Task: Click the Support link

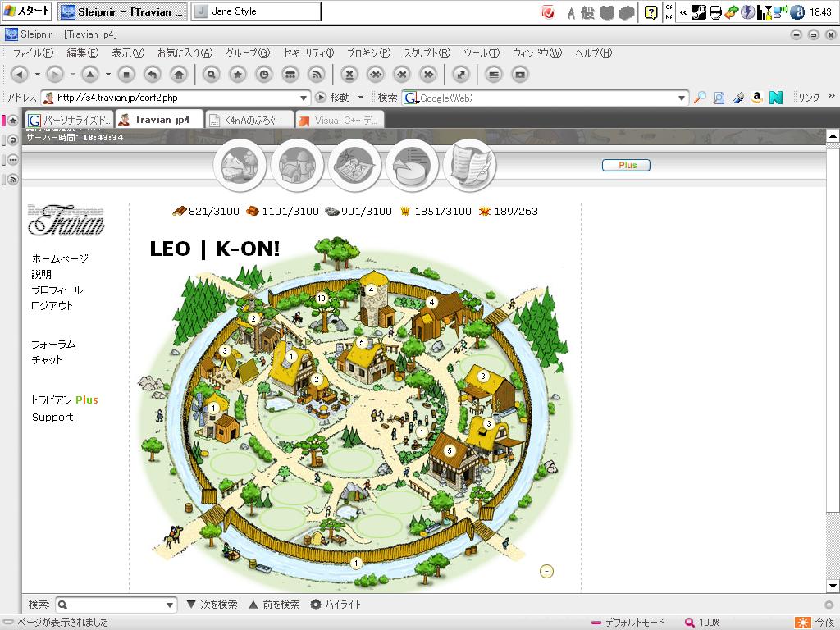Action: tap(52, 418)
